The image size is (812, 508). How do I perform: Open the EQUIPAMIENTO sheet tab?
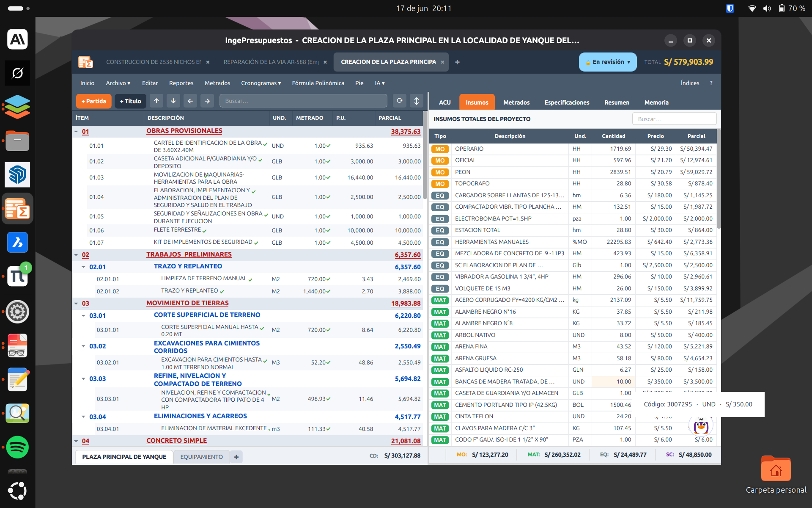click(201, 457)
